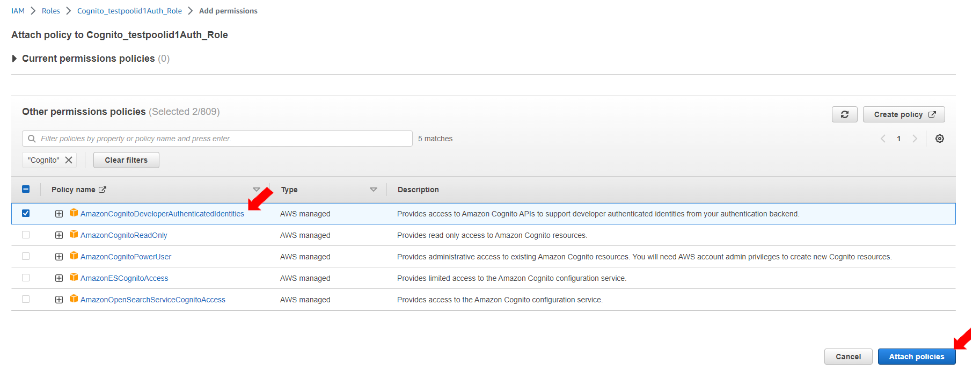
Task: Click the refresh policies icon button
Action: pyautogui.click(x=844, y=114)
